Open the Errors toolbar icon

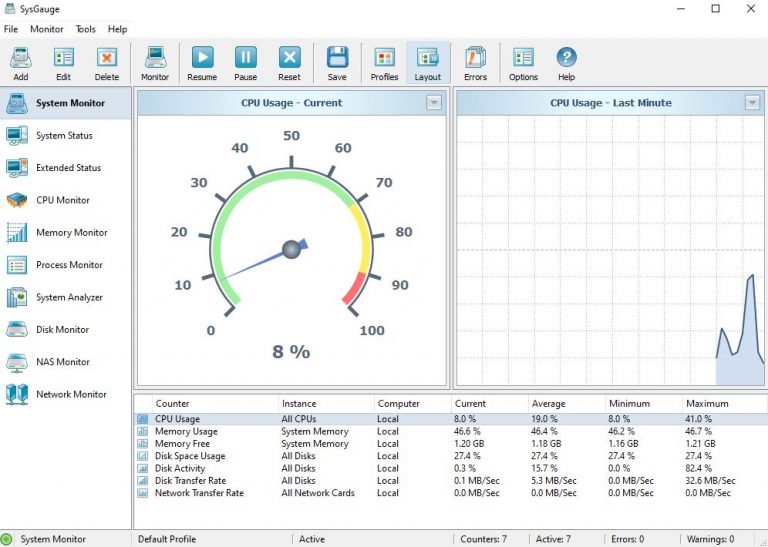[x=476, y=63]
